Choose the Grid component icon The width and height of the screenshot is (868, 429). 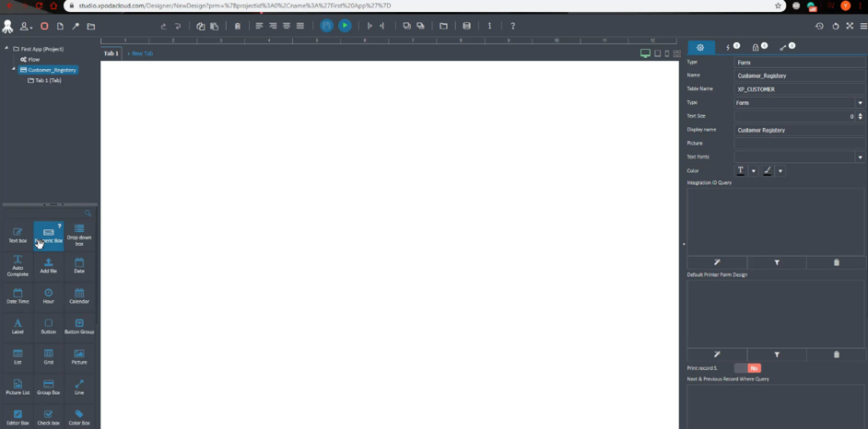49,357
